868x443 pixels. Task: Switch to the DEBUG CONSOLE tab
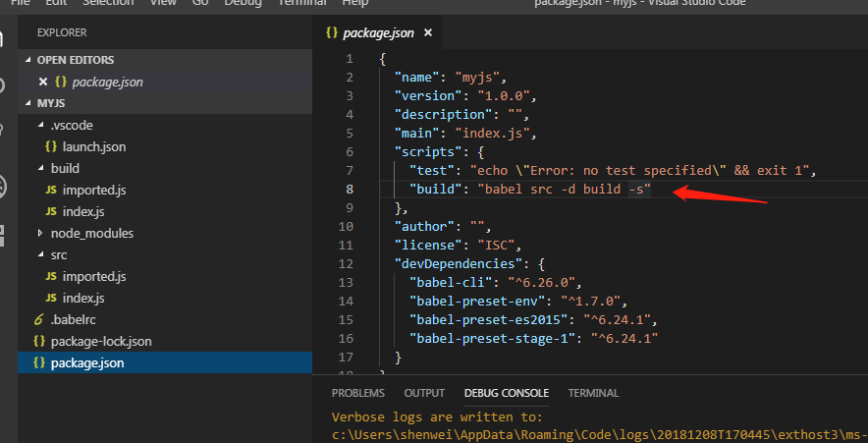pyautogui.click(x=507, y=393)
